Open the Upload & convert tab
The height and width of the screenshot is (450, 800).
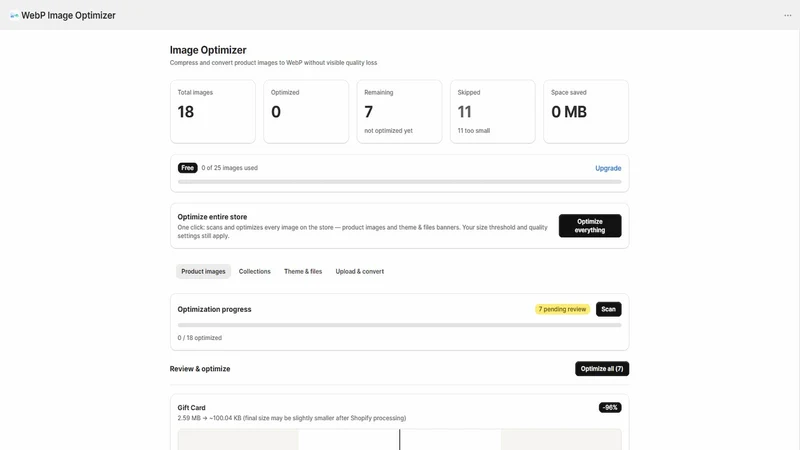pyautogui.click(x=360, y=271)
